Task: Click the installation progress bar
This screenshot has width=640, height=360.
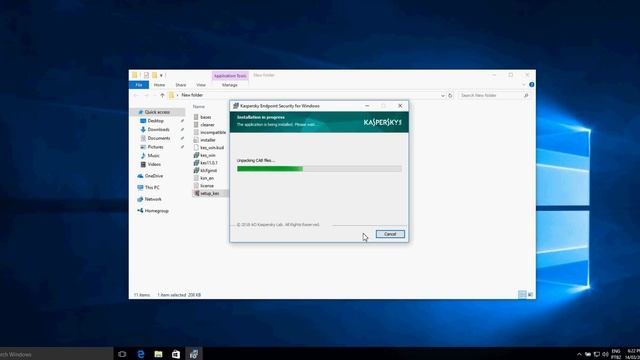Action: click(319, 169)
